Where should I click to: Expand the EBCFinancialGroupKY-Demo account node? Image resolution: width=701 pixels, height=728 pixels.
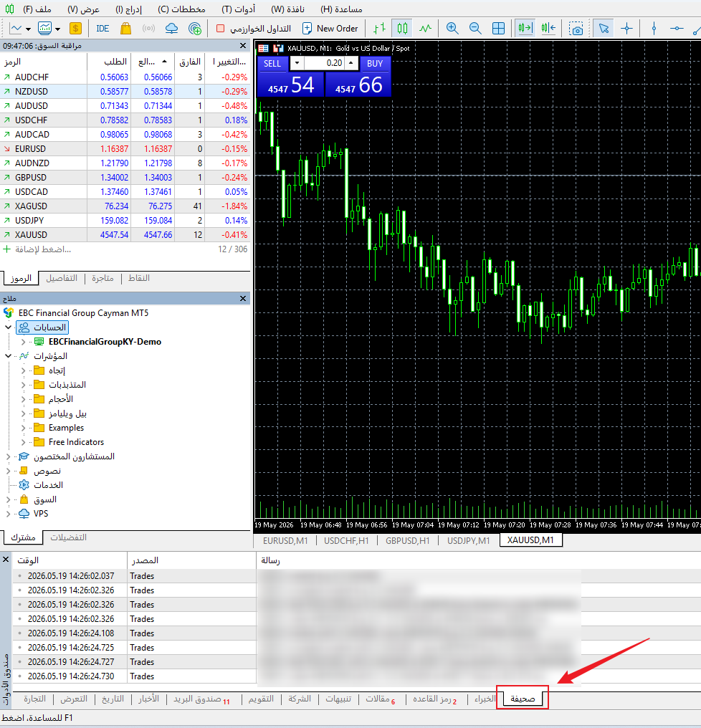pyautogui.click(x=23, y=342)
